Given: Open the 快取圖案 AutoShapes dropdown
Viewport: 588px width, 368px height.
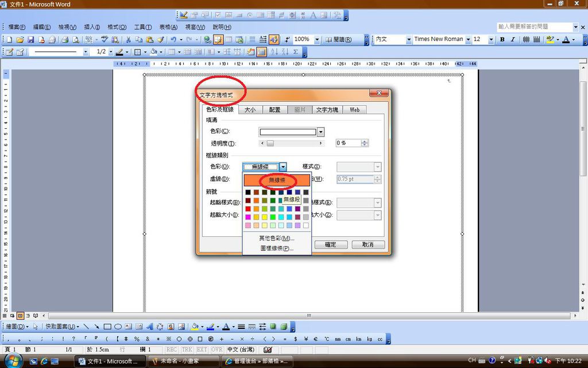Looking at the screenshot, I should [62, 327].
